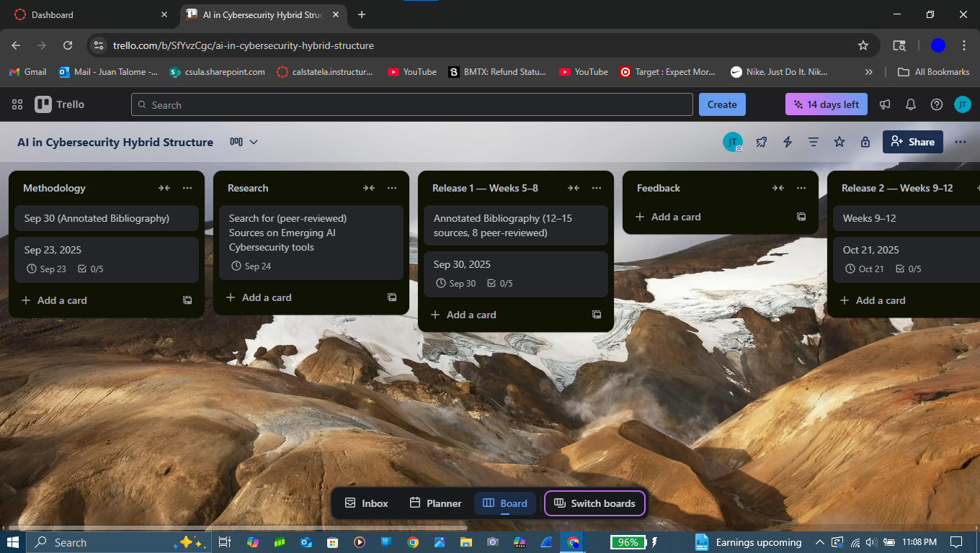
Task: Collapse the Research list
Action: click(x=369, y=188)
